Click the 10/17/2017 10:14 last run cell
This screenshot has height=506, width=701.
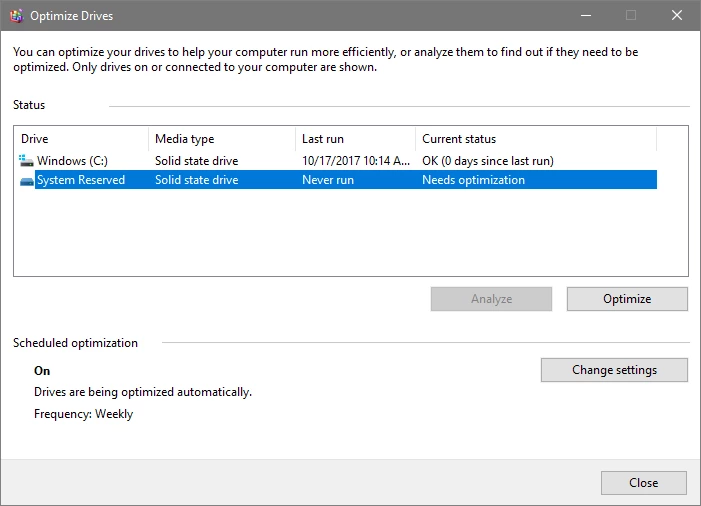point(356,160)
